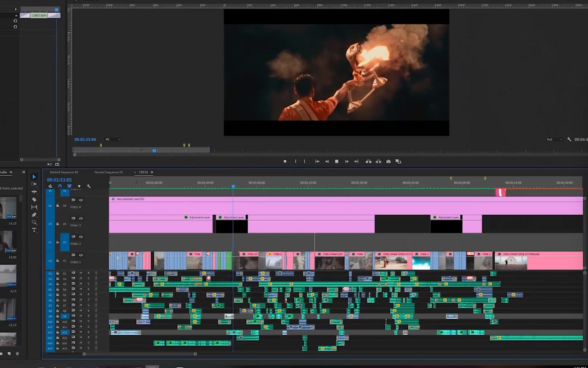Select the Razor tool
This screenshot has width=588, height=368.
coord(34,199)
